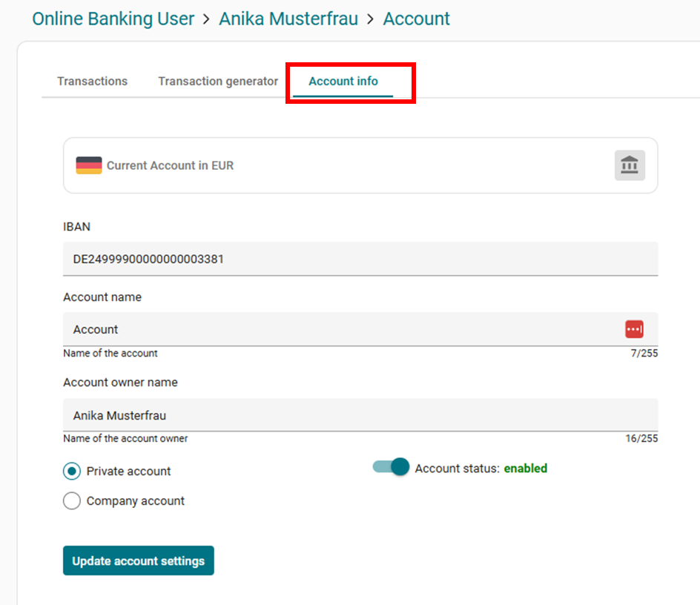This screenshot has width=700, height=605.
Task: Click the German flag icon
Action: (89, 165)
